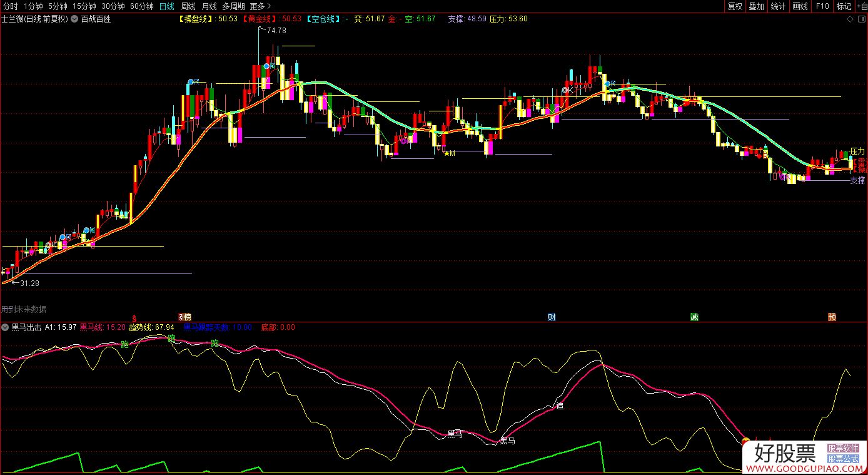
Task: Select the 60分钟 period tab
Action: [x=142, y=6]
